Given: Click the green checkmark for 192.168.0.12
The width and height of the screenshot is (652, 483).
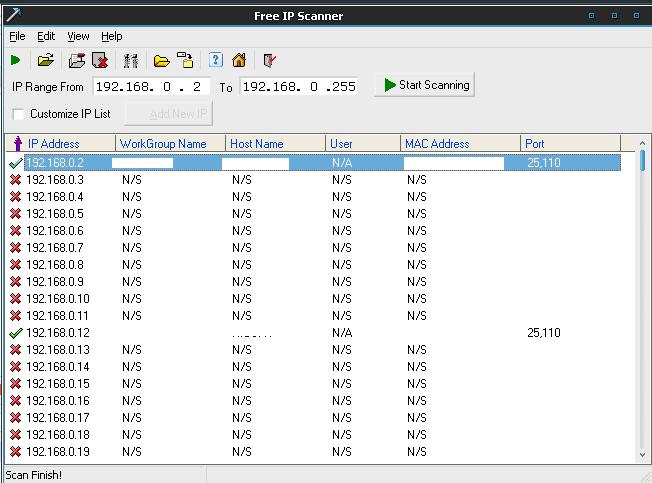Looking at the screenshot, I should (x=15, y=333).
